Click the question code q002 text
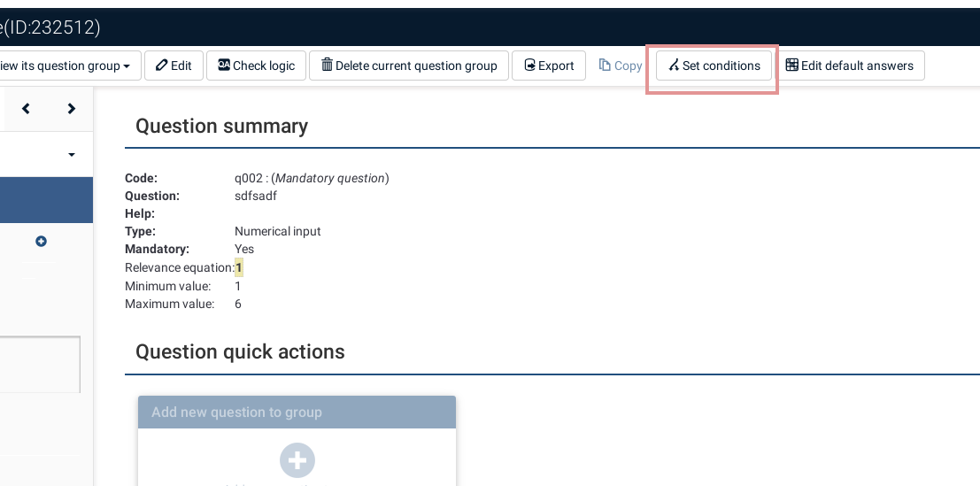 click(248, 178)
